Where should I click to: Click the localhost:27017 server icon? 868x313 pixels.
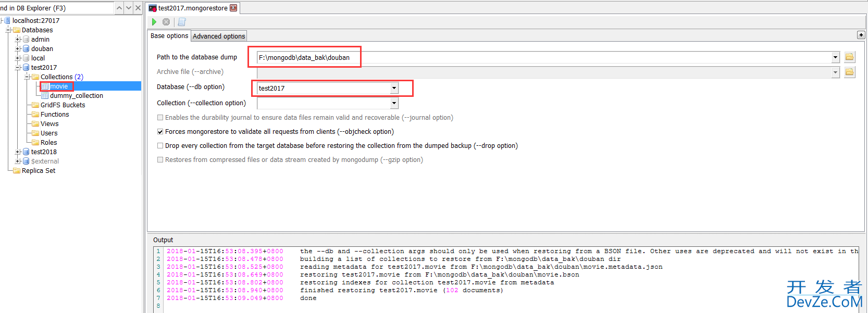pyautogui.click(x=7, y=21)
